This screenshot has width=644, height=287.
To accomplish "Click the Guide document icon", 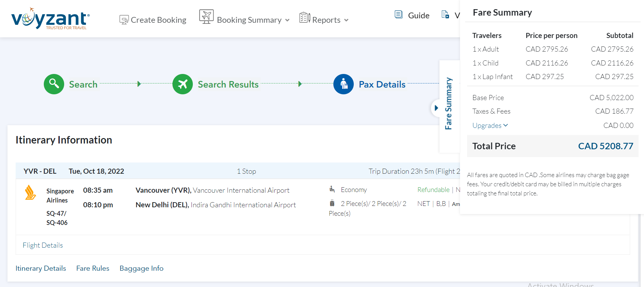I will [x=399, y=15].
